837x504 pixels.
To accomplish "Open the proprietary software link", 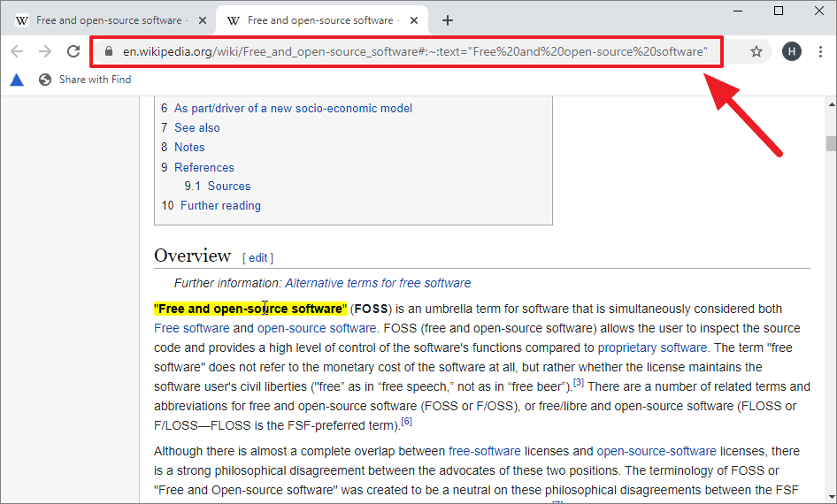I will pyautogui.click(x=652, y=347).
